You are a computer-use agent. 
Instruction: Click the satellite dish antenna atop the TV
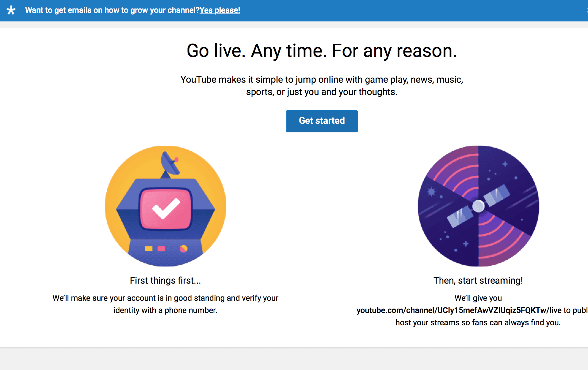[x=170, y=164]
